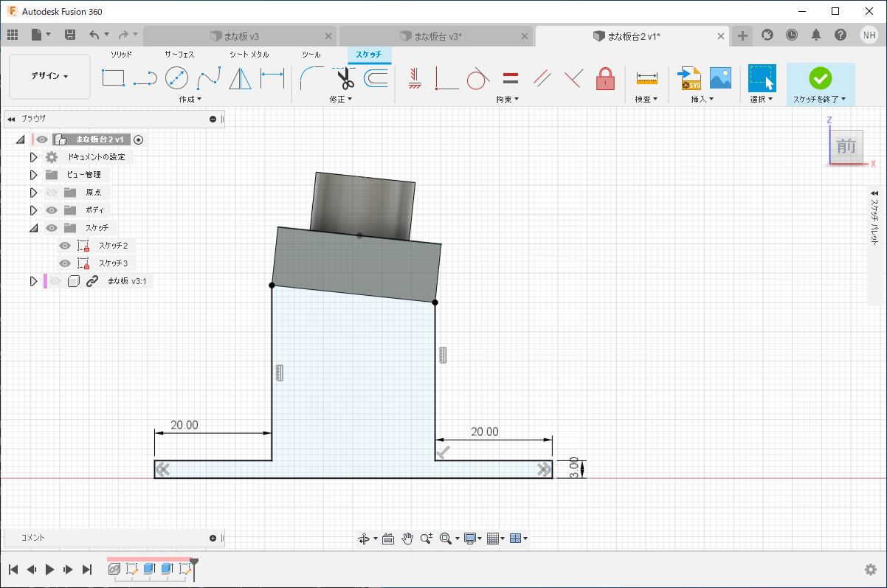Apply the equal constraint
The width and height of the screenshot is (887, 588).
click(x=510, y=77)
